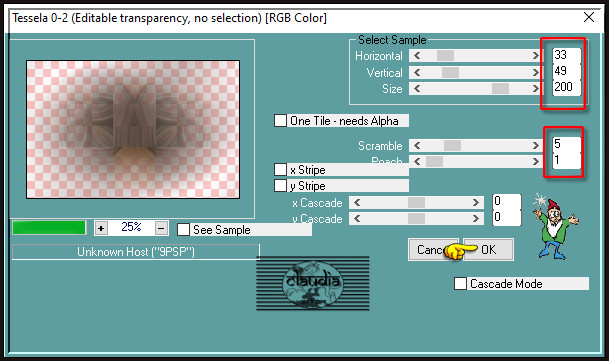Click the y Cascade left arrow
609x361 pixels.
click(357, 219)
